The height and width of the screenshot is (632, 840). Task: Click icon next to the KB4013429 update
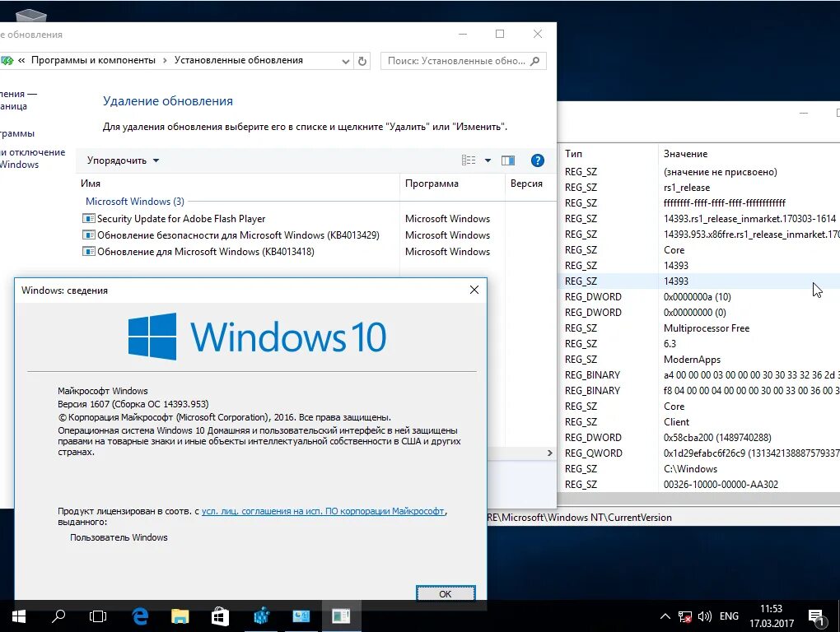click(x=88, y=235)
